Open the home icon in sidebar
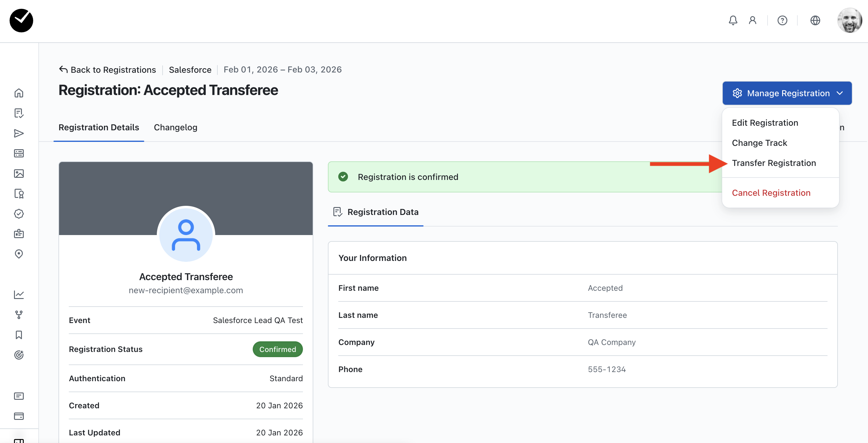This screenshot has width=868, height=443. [x=19, y=93]
